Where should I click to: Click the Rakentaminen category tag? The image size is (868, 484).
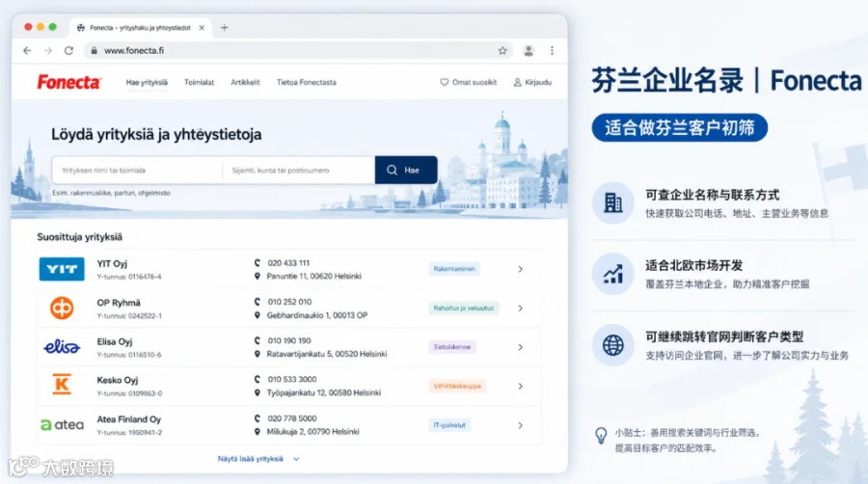click(454, 269)
